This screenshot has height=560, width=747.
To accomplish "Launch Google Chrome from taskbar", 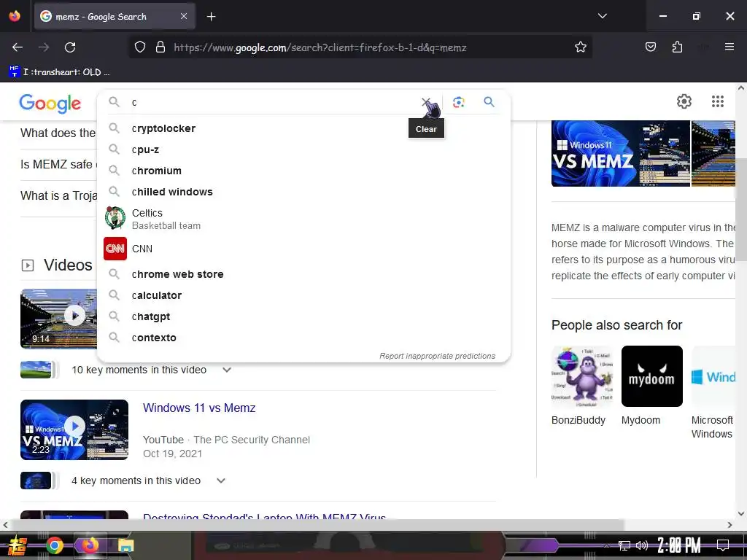I will (54, 545).
